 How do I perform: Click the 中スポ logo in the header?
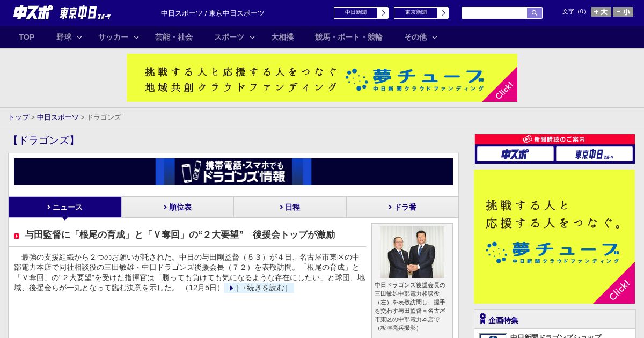[33, 12]
